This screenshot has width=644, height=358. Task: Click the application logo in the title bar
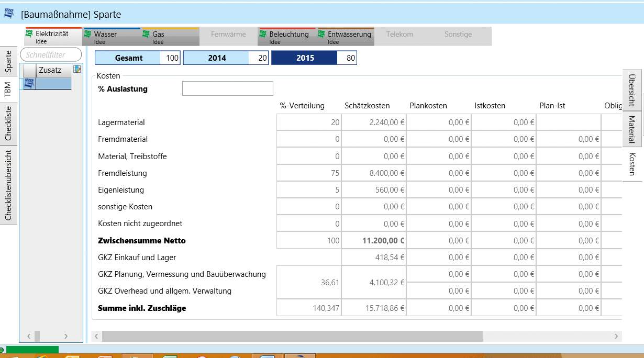[x=9, y=14]
